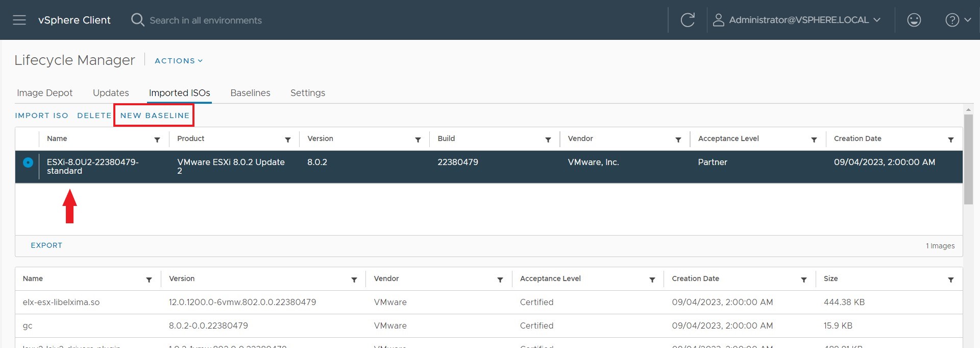Filter the components Creation Date column
Screen dimensions: 980x348
pos(804,280)
